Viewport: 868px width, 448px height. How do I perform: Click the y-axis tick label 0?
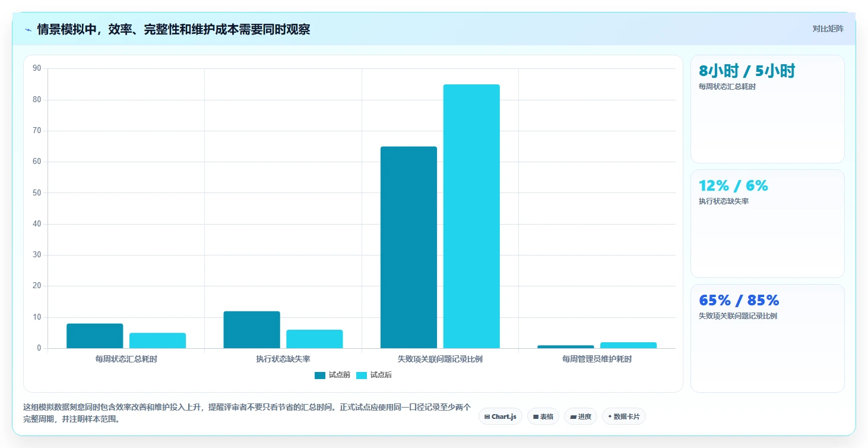pos(39,348)
